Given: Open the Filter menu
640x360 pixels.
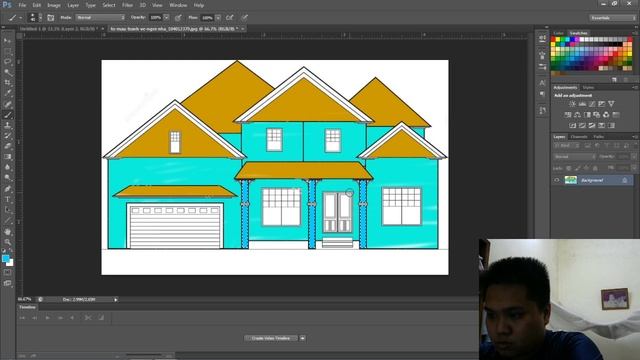Looking at the screenshot, I should [x=127, y=5].
